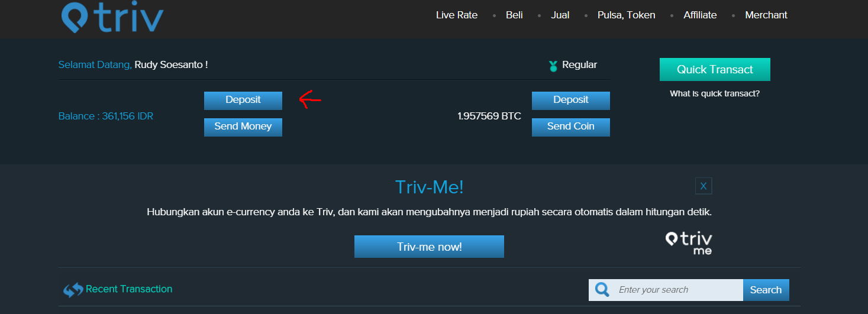Open the Jual menu item
Viewport: 868px width, 314px height.
tap(560, 15)
